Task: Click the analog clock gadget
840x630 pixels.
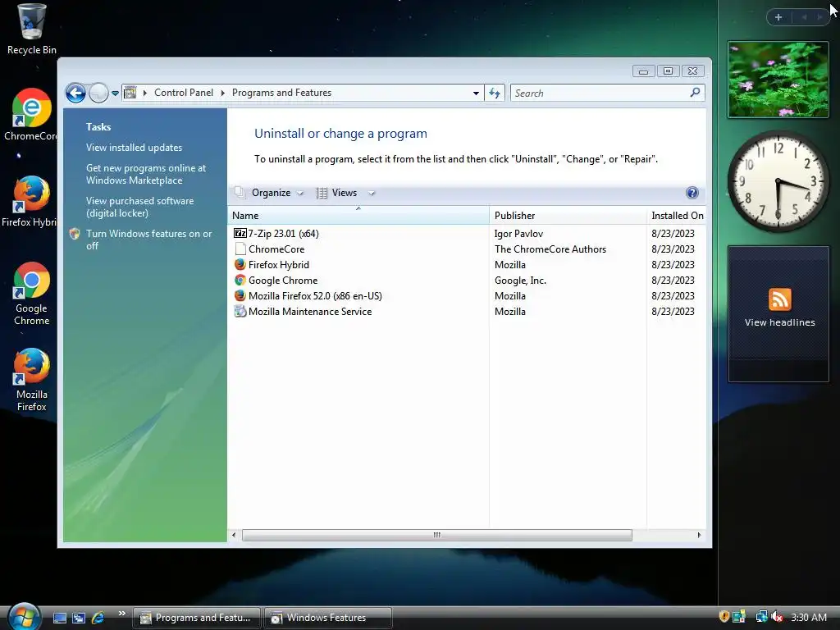Action: (x=778, y=182)
